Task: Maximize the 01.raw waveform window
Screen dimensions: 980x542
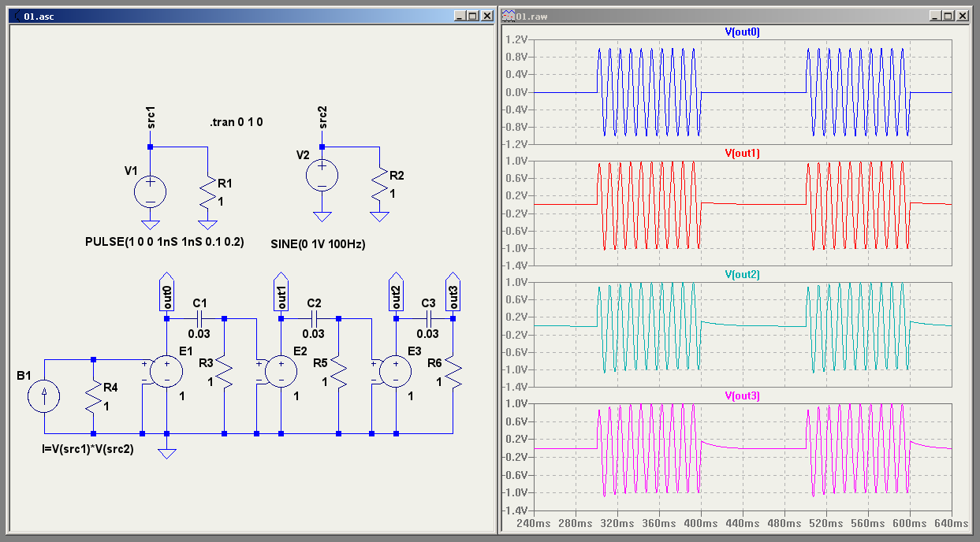Action: pos(948,15)
